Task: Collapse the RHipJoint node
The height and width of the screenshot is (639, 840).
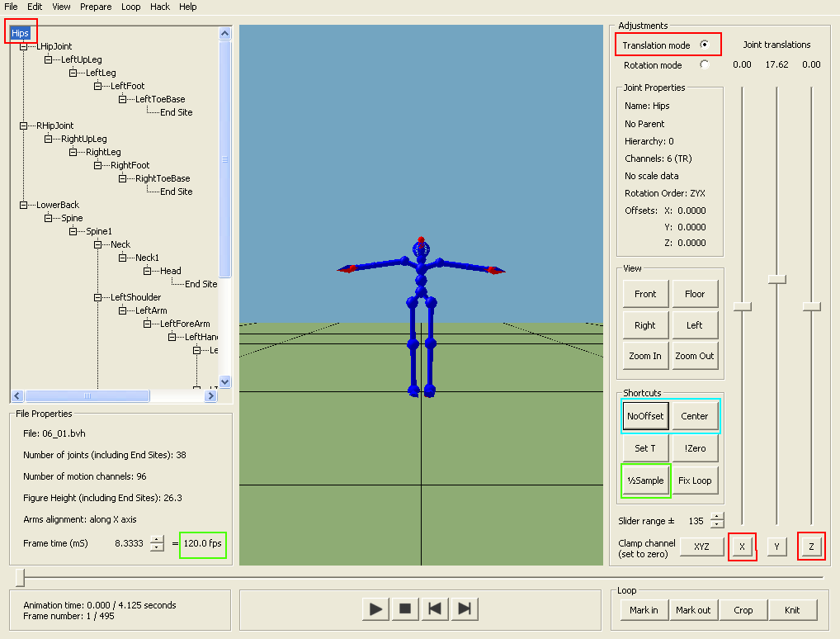Action: pyautogui.click(x=24, y=125)
